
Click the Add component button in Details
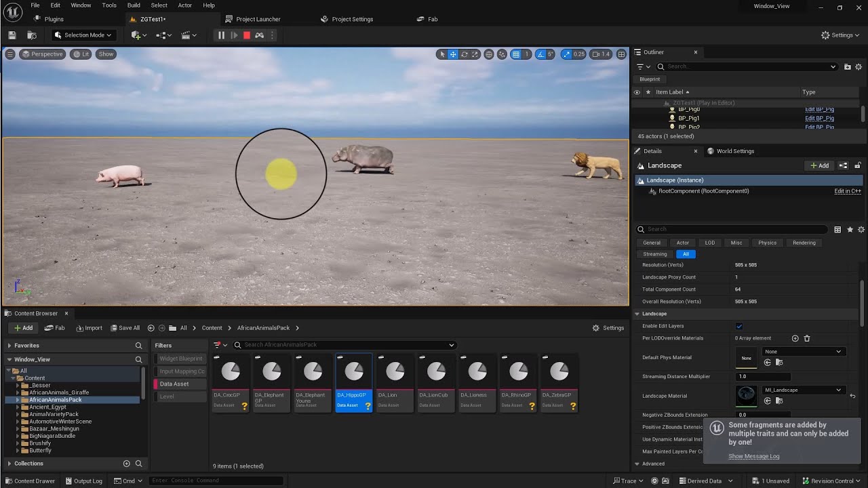[x=819, y=165]
